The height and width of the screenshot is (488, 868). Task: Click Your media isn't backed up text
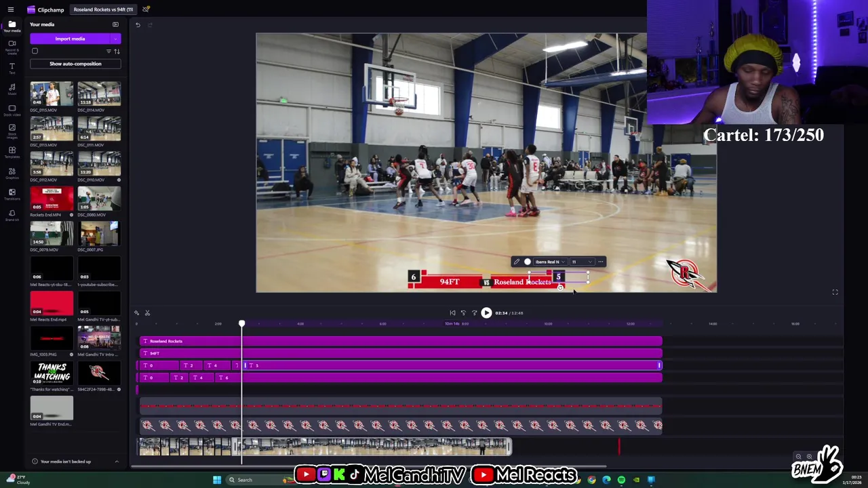66,462
